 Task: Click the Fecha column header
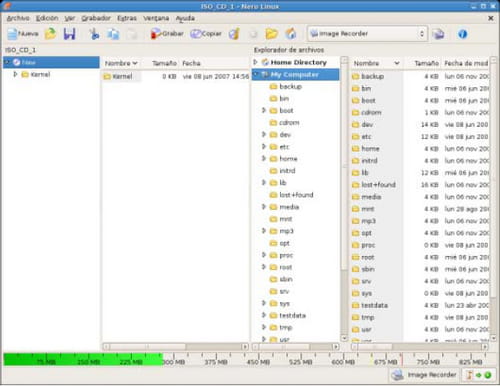point(191,63)
